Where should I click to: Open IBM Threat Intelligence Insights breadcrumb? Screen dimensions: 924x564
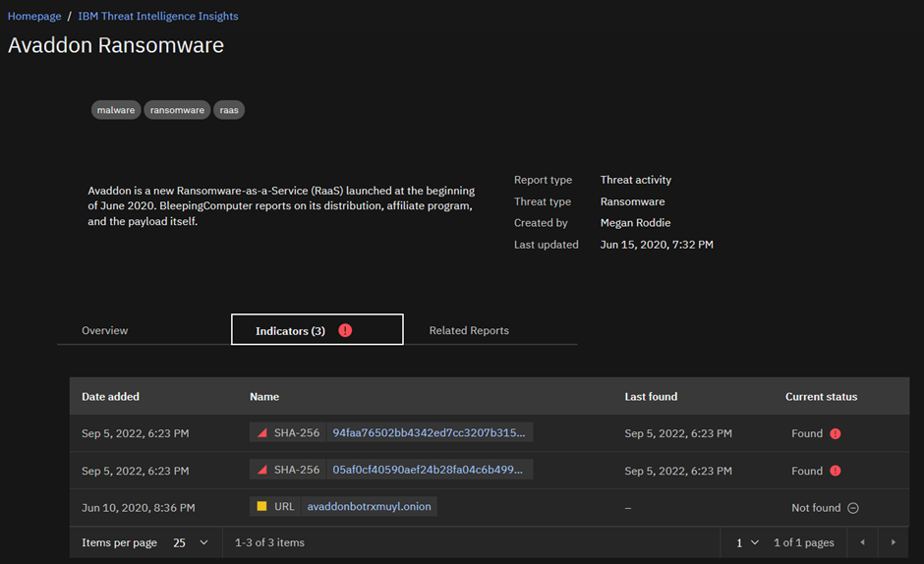coord(158,16)
